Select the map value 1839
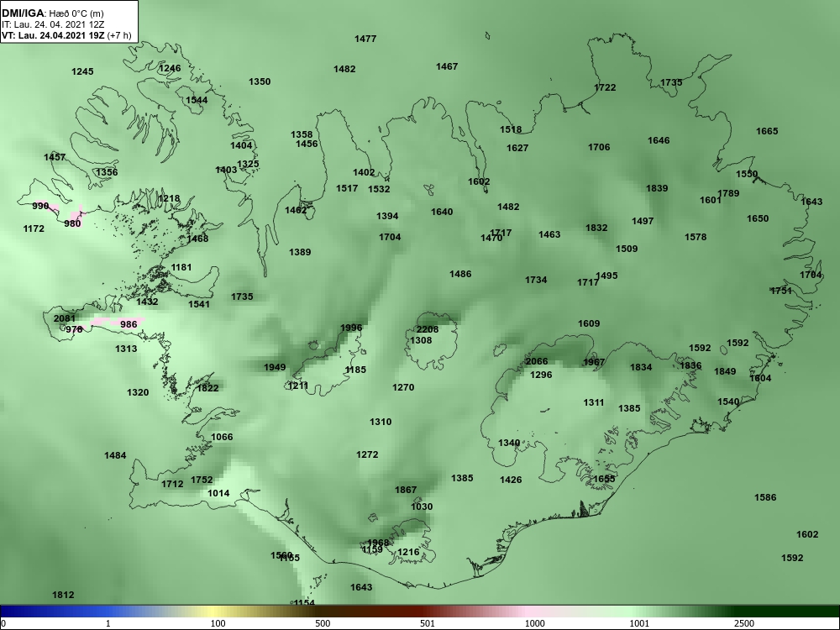 point(657,188)
